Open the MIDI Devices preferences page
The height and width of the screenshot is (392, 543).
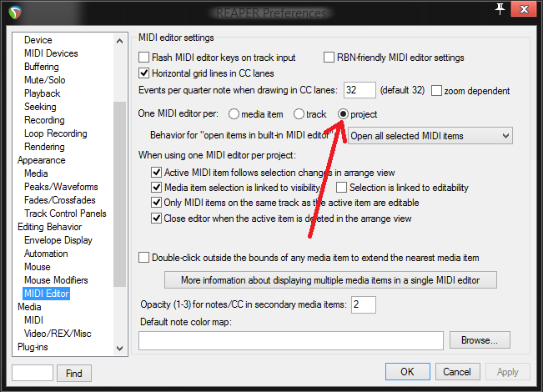pyautogui.click(x=51, y=53)
